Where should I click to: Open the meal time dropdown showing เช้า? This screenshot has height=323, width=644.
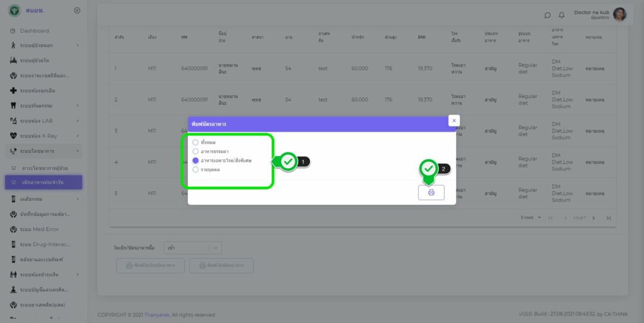pyautogui.click(x=192, y=248)
